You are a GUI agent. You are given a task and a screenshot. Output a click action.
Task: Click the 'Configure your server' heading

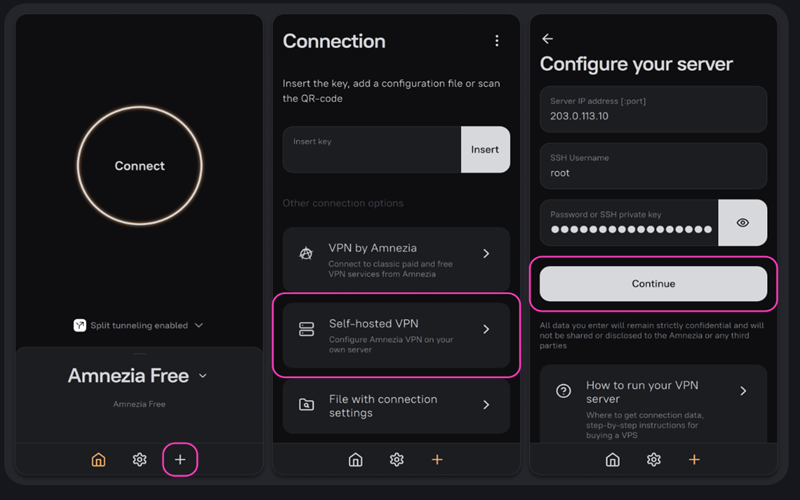636,64
